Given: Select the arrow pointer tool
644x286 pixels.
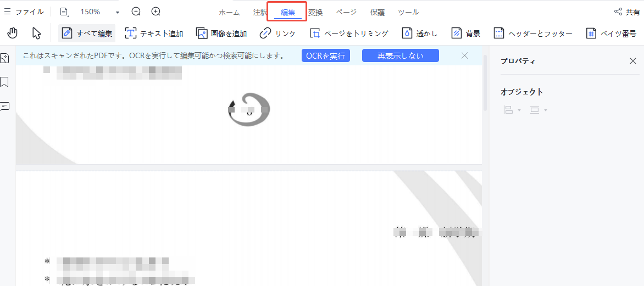Looking at the screenshot, I should coord(37,33).
